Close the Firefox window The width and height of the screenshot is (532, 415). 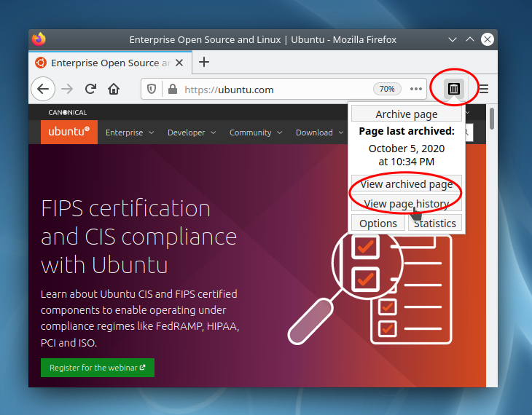(488, 39)
